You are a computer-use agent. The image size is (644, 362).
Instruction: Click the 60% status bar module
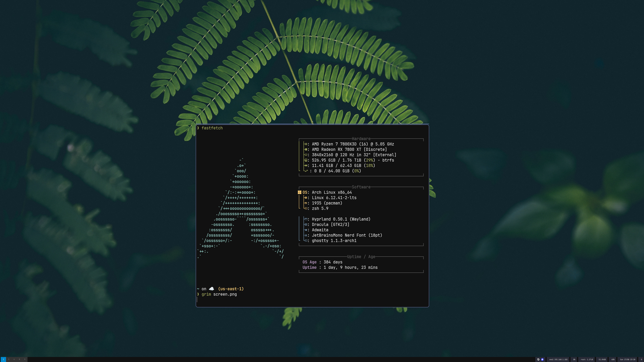pos(613,359)
